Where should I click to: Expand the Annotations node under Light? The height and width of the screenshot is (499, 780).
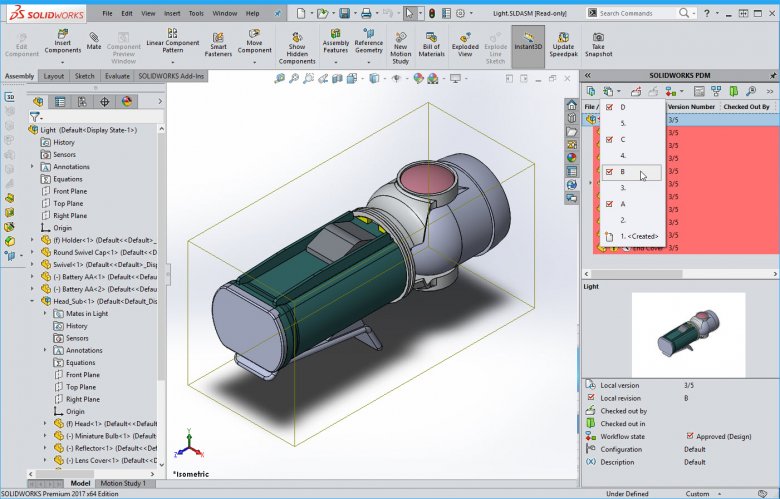[33, 167]
